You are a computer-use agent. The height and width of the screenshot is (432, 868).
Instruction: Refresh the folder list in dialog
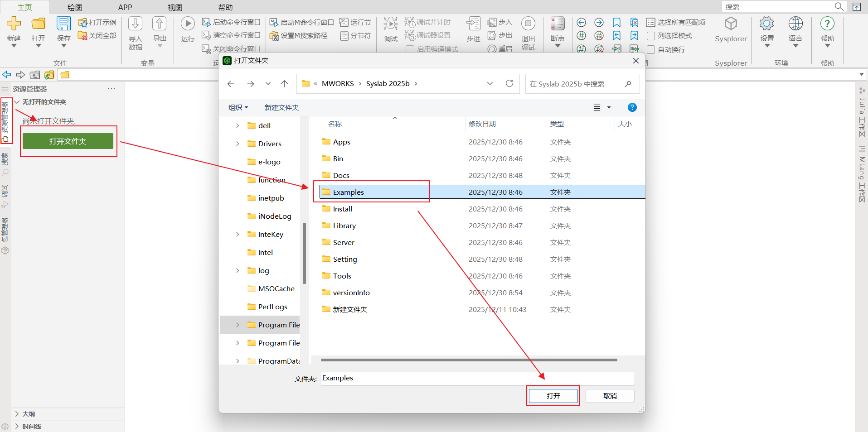click(509, 84)
